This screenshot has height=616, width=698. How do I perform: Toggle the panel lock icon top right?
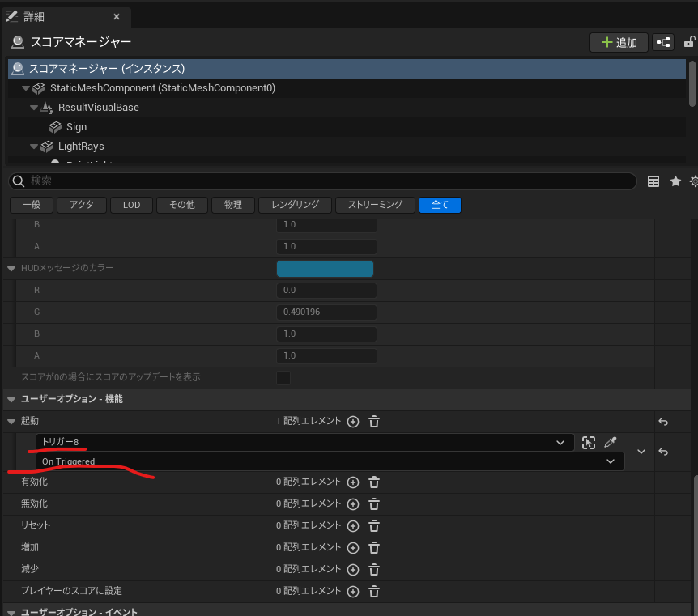690,42
